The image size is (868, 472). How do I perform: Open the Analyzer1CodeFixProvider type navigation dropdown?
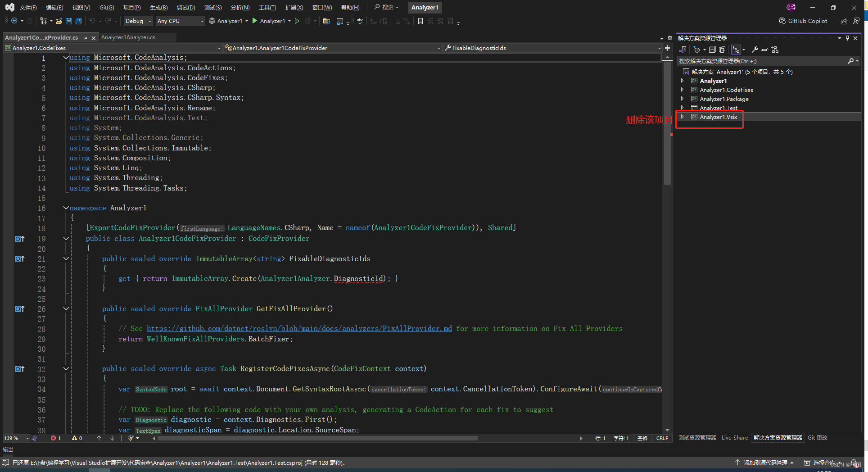tap(332, 48)
